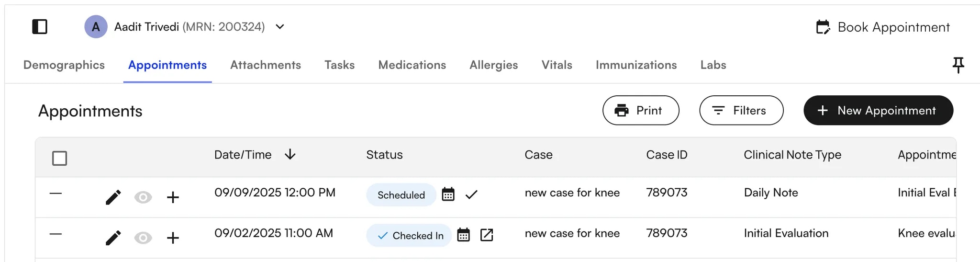Toggle eye icon on 09/02/2025 appointment row

click(143, 238)
